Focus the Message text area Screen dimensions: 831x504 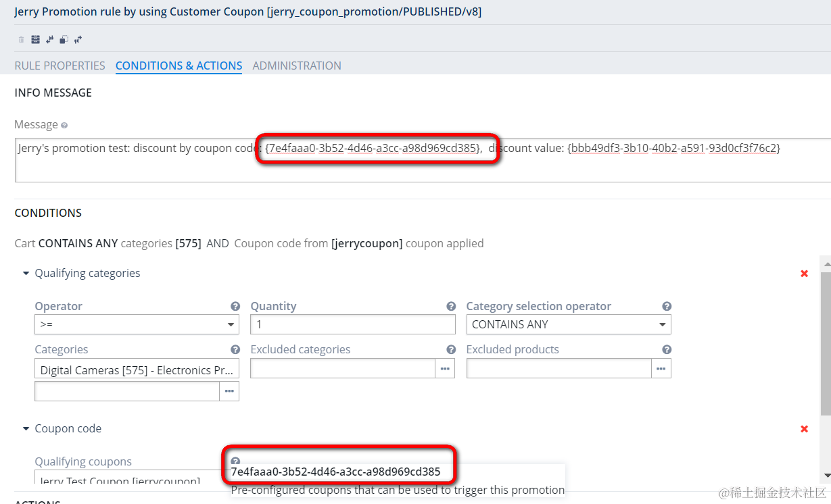pyautogui.click(x=423, y=160)
